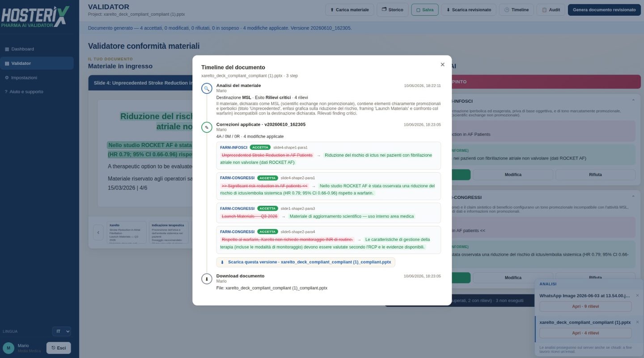
Task: Click the Download documento file name text
Action: [x=276, y=288]
